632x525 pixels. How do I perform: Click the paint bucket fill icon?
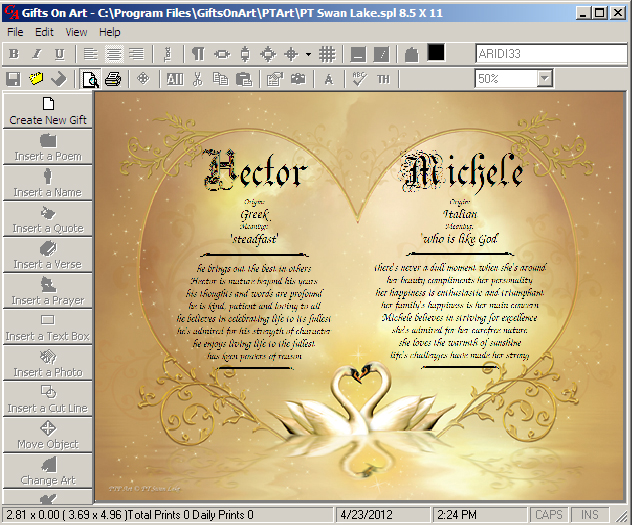(411, 54)
